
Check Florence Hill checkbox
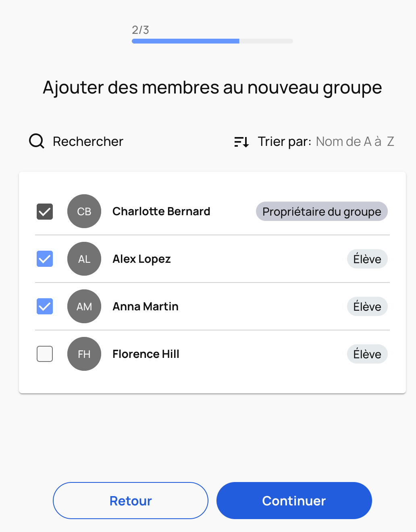pos(45,354)
